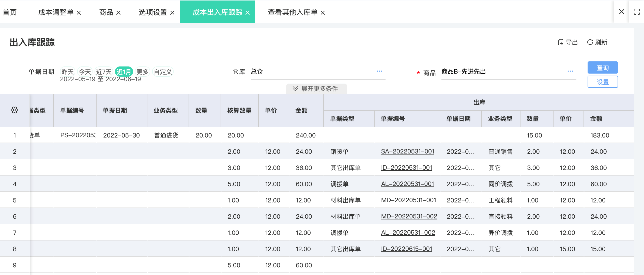Close the 选项设置 tab
Screen dimensions: 644x275
tap(172, 13)
